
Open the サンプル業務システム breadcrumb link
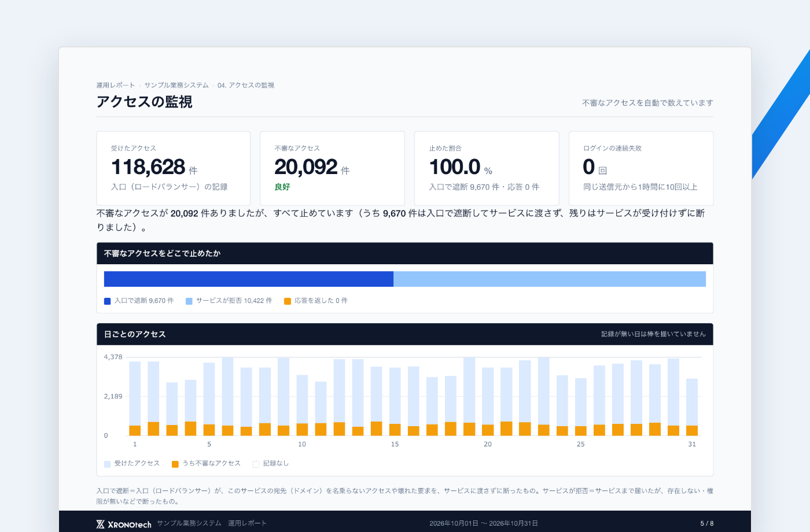(x=176, y=85)
